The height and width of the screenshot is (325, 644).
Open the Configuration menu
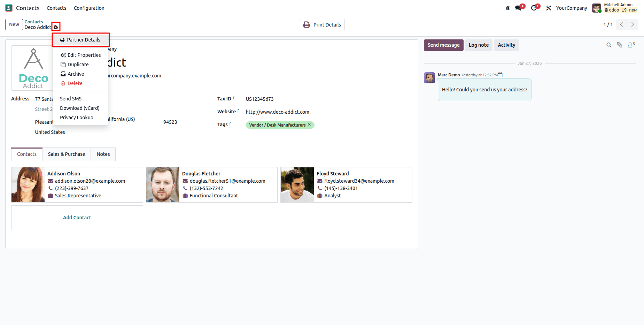89,8
